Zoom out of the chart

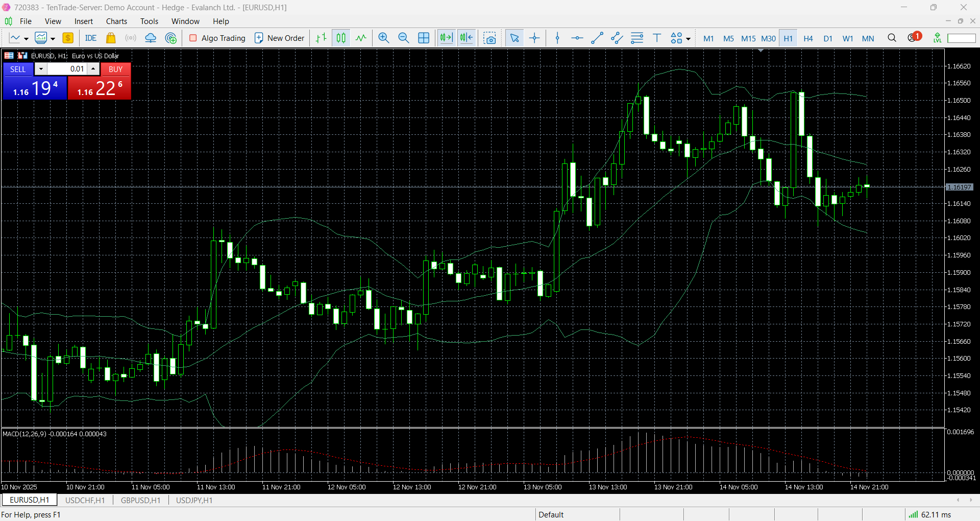coord(404,38)
